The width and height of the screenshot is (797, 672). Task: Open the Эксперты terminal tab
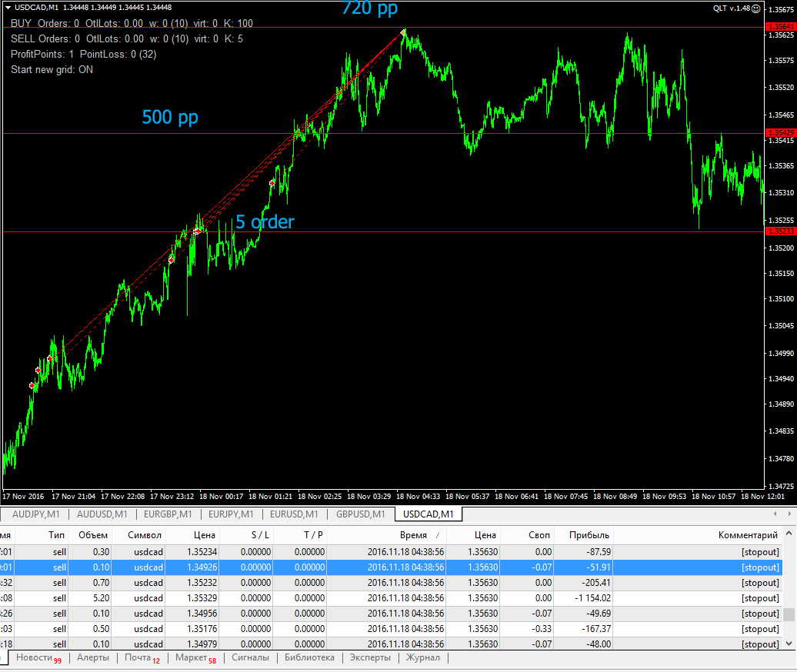(x=370, y=658)
